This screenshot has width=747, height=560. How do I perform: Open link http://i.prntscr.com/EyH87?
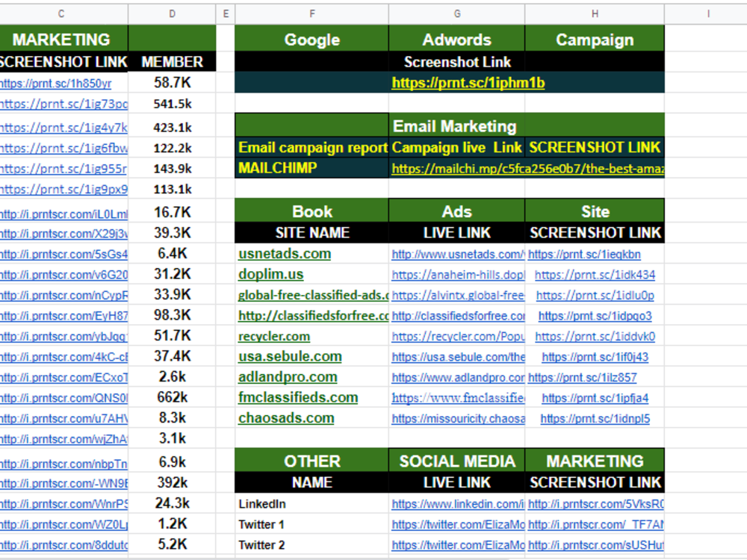[63, 316]
